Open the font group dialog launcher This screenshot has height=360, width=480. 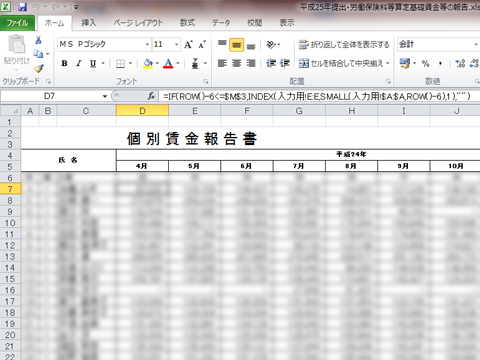click(206, 81)
